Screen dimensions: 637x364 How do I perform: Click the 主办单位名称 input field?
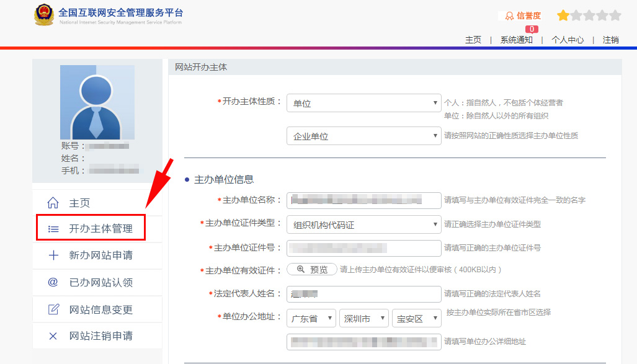[x=363, y=200]
